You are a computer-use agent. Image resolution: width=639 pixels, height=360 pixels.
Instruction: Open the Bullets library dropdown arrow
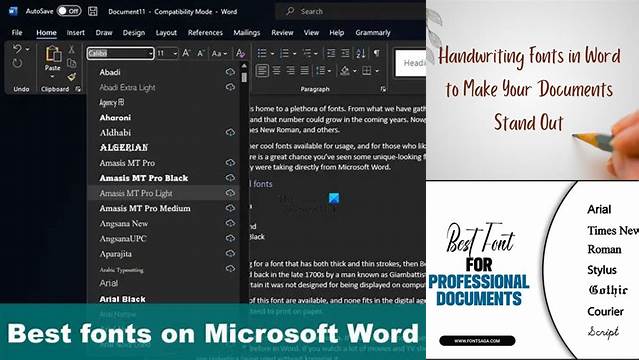pyautogui.click(x=272, y=53)
